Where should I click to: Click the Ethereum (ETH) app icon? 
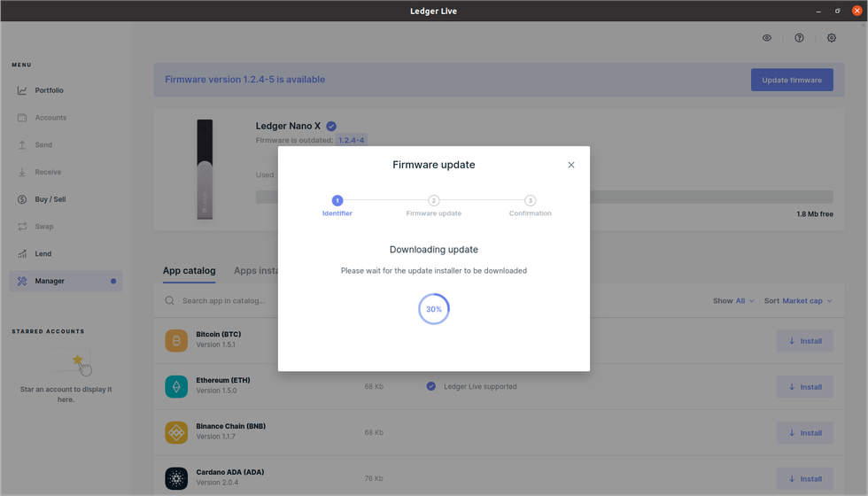pyautogui.click(x=176, y=387)
